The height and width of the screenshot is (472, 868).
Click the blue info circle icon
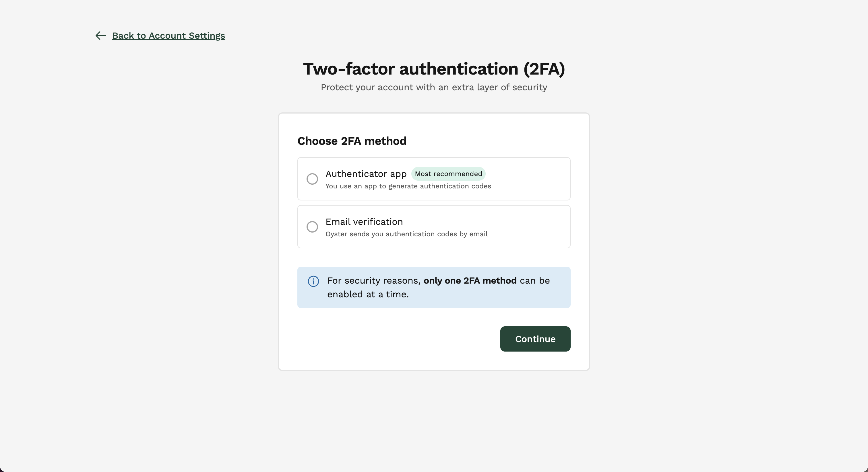(313, 281)
